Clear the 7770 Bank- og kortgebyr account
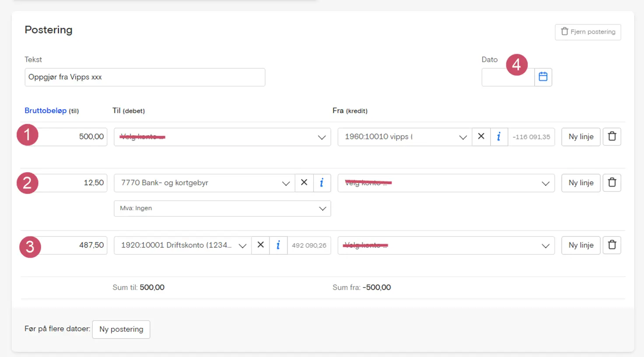This screenshot has height=357, width=644. (x=304, y=183)
